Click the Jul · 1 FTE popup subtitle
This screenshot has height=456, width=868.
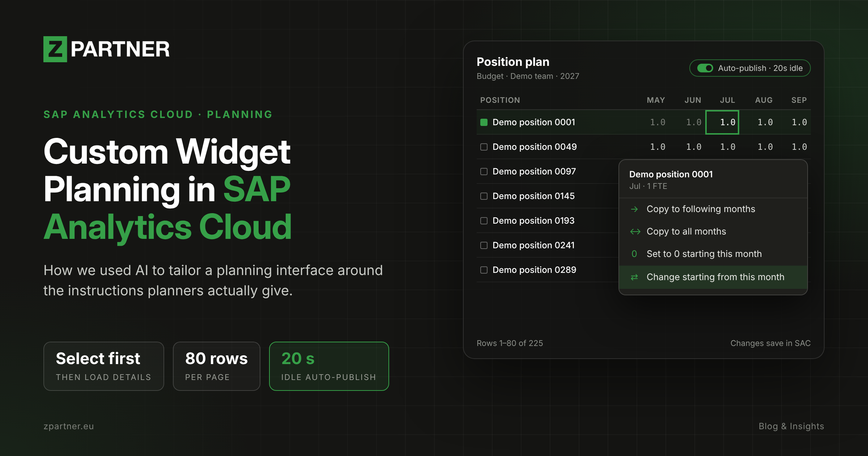pos(648,186)
